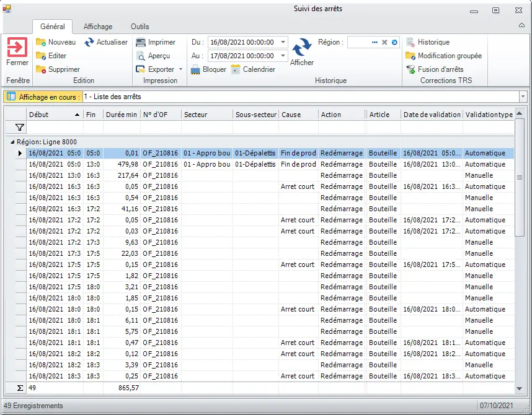
Task: Click the 5,75 duration cell
Action: (x=122, y=331)
